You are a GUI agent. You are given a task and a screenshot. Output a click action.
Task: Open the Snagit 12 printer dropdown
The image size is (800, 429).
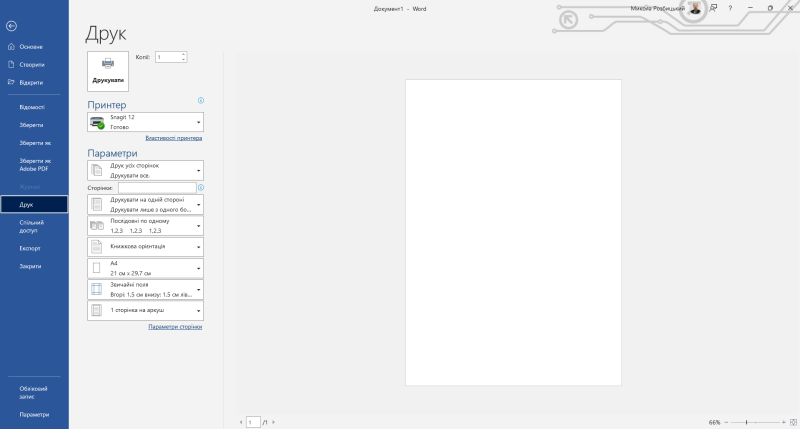pos(145,122)
